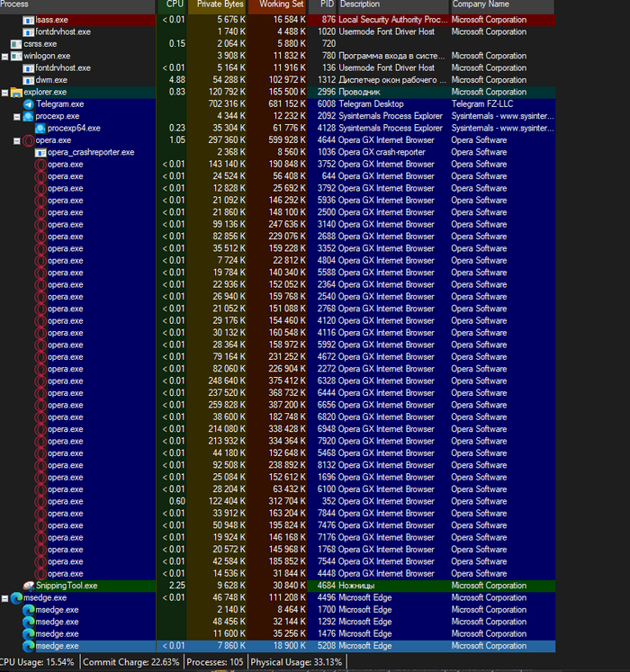Click the Telegram.exe process icon
Viewport: 630px width, 672px height.
[x=29, y=104]
